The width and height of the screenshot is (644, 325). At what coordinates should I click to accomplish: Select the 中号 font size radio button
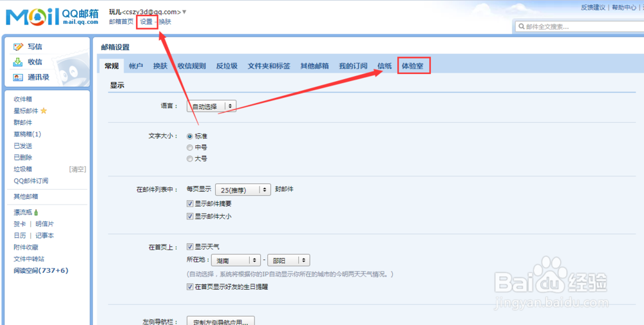click(x=190, y=147)
